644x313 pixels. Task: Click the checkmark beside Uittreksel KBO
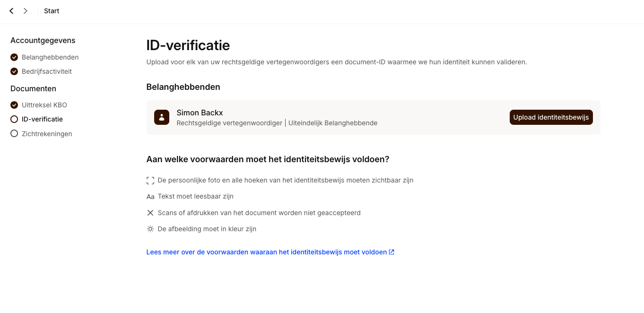(x=14, y=105)
